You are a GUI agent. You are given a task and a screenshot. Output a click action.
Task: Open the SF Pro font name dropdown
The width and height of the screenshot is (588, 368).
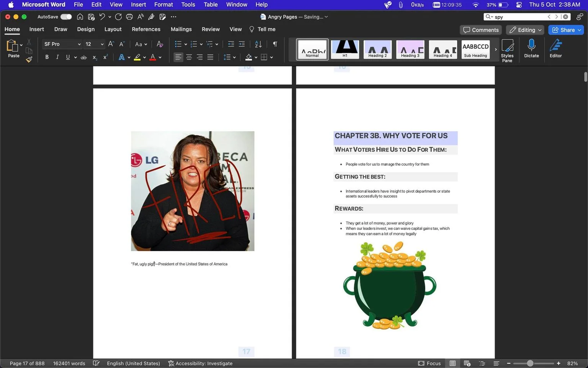click(x=62, y=44)
